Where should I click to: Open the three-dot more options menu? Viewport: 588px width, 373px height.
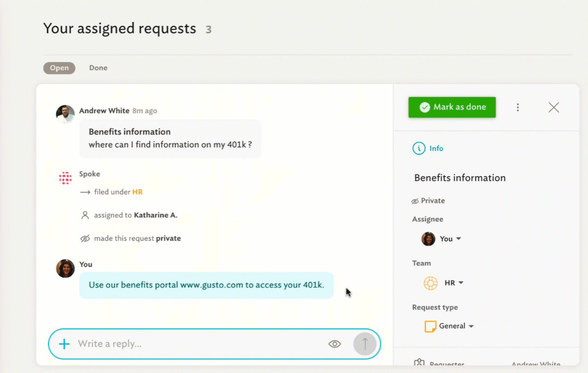point(518,107)
